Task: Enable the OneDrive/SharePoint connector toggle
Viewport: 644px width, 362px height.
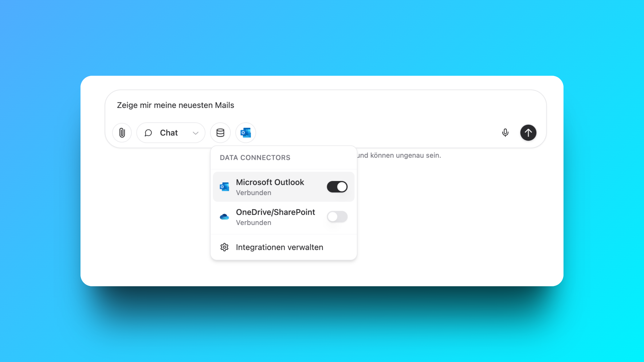Action: click(x=337, y=217)
